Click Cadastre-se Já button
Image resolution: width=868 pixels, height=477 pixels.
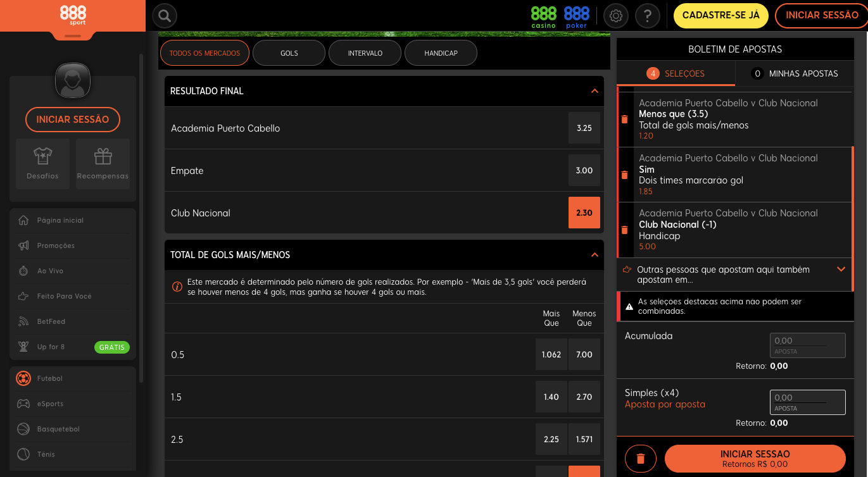[x=721, y=16]
